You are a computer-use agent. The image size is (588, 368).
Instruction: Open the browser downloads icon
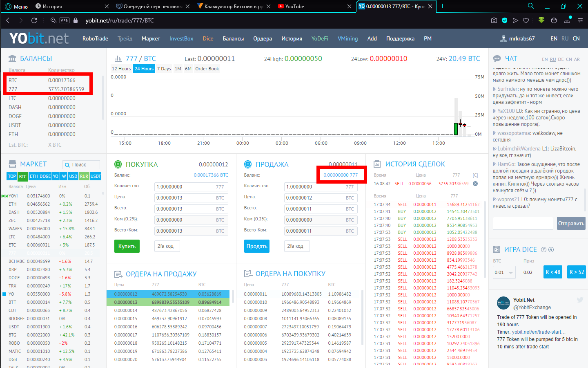[567, 20]
